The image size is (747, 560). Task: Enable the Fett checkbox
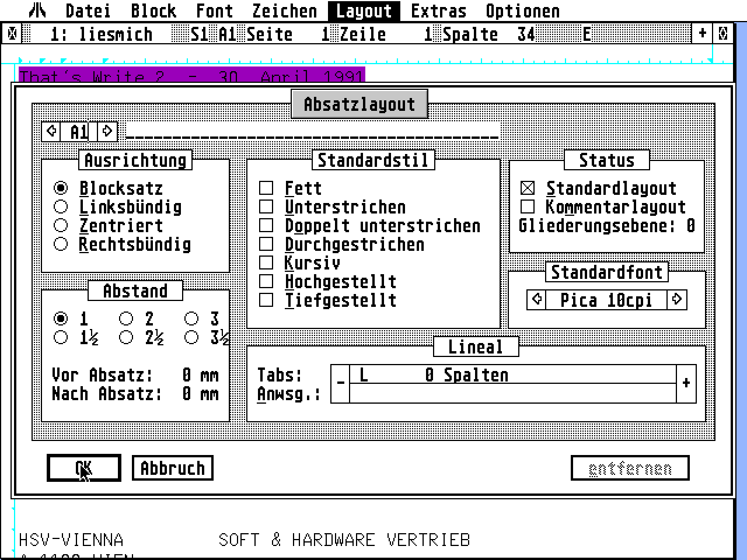click(x=266, y=188)
